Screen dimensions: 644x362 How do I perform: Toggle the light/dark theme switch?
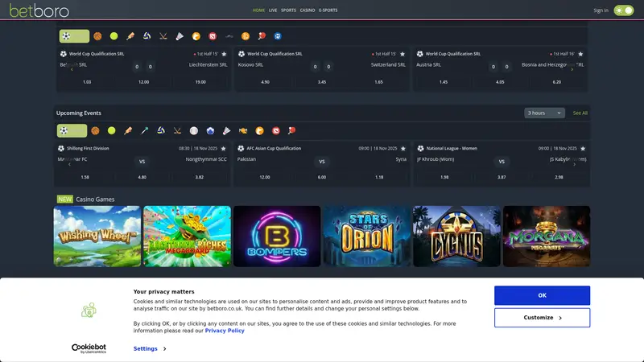pyautogui.click(x=623, y=10)
